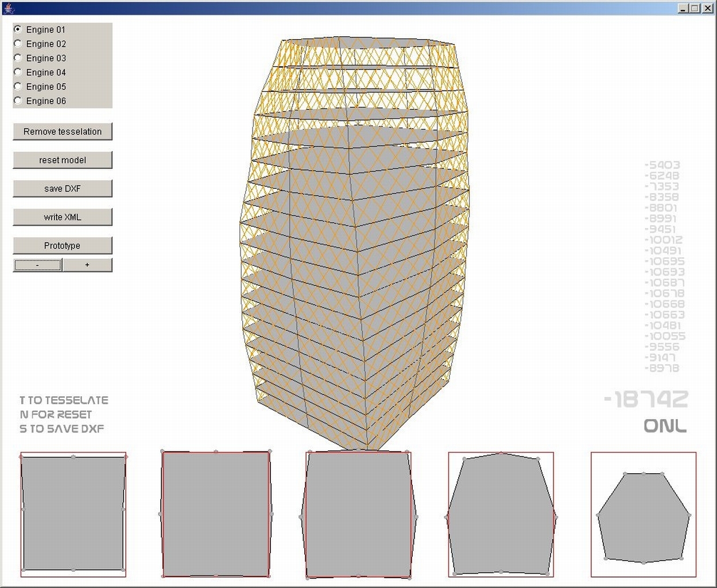Click a control point on the fourth cross-section
The height and width of the screenshot is (588, 717).
(x=463, y=458)
